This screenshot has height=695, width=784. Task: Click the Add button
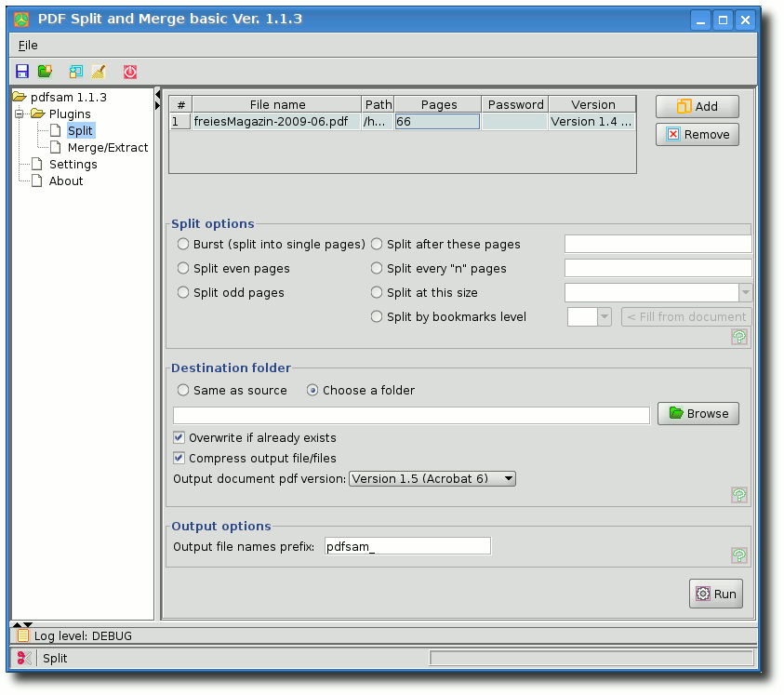pyautogui.click(x=697, y=107)
